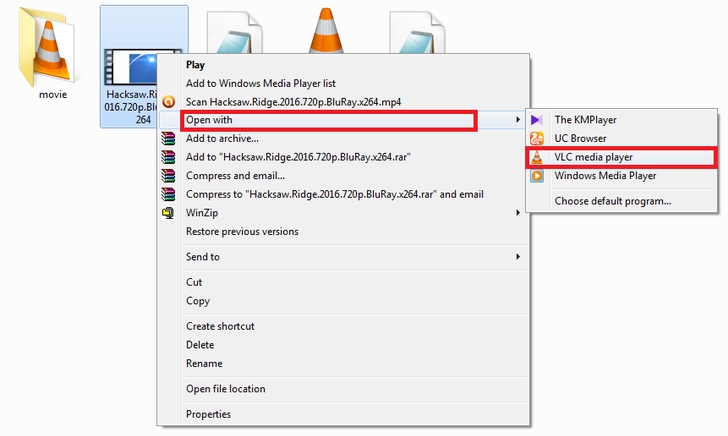Expand the WinZip submenu arrow

tap(518, 213)
